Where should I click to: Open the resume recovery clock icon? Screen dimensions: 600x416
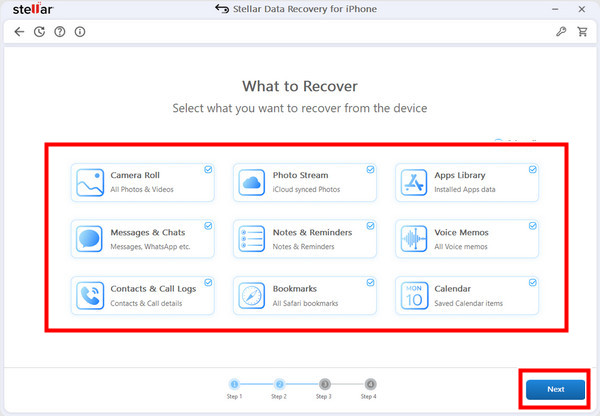tap(39, 32)
